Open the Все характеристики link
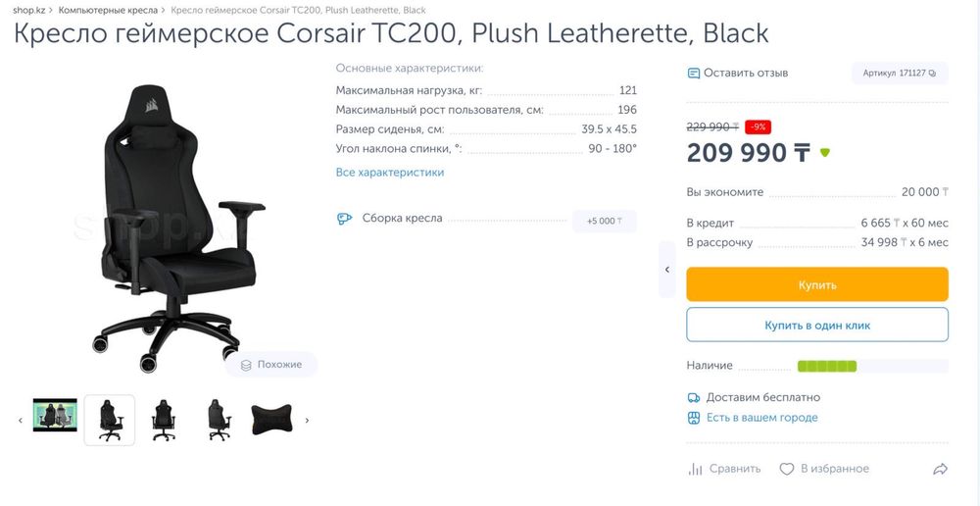This screenshot has height=506, width=980. click(390, 173)
